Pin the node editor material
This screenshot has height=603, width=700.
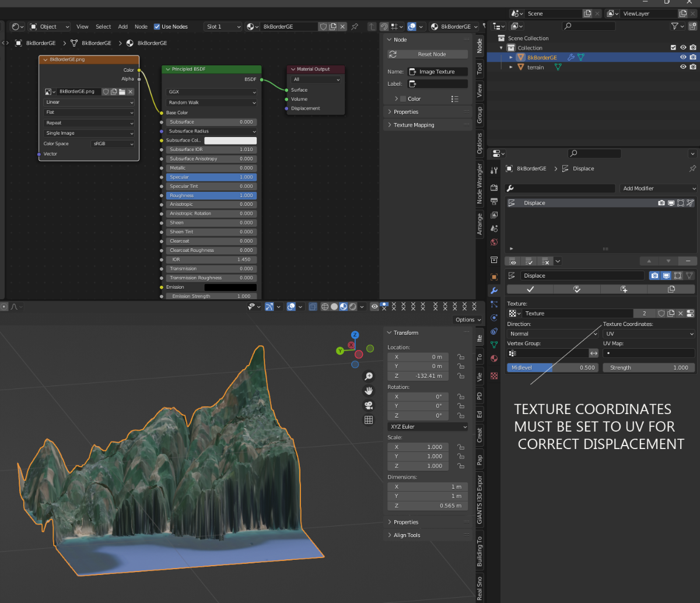coord(355,27)
